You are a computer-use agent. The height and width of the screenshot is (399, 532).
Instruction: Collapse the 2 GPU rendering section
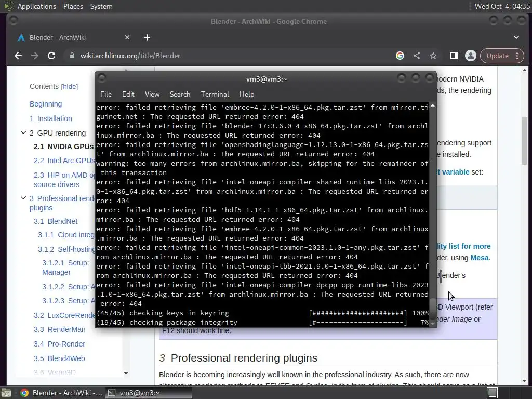[23, 132]
